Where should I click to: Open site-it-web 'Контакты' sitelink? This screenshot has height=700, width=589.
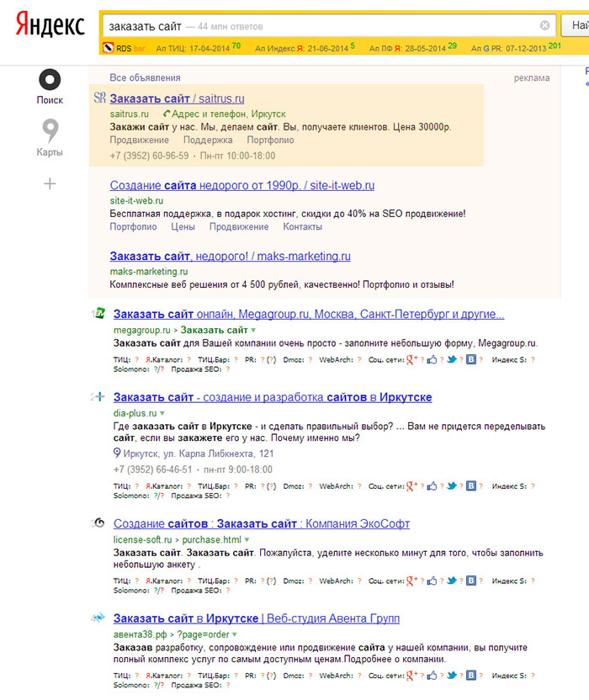303,227
